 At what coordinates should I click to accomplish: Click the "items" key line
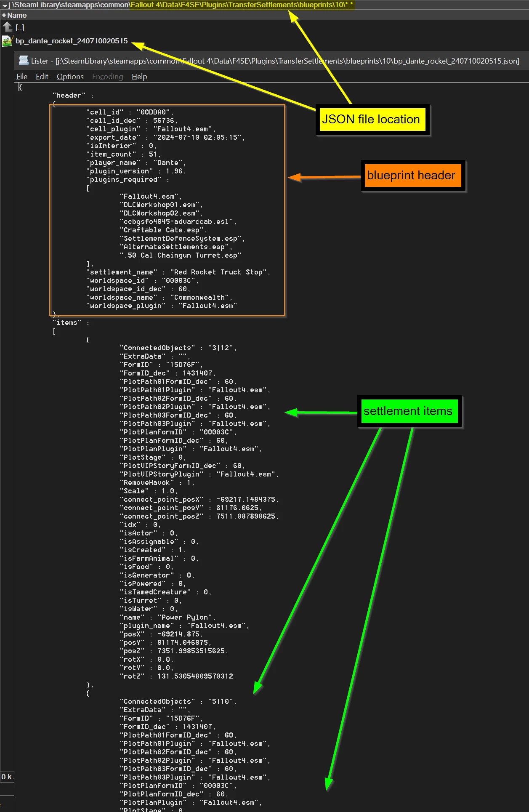pos(71,323)
